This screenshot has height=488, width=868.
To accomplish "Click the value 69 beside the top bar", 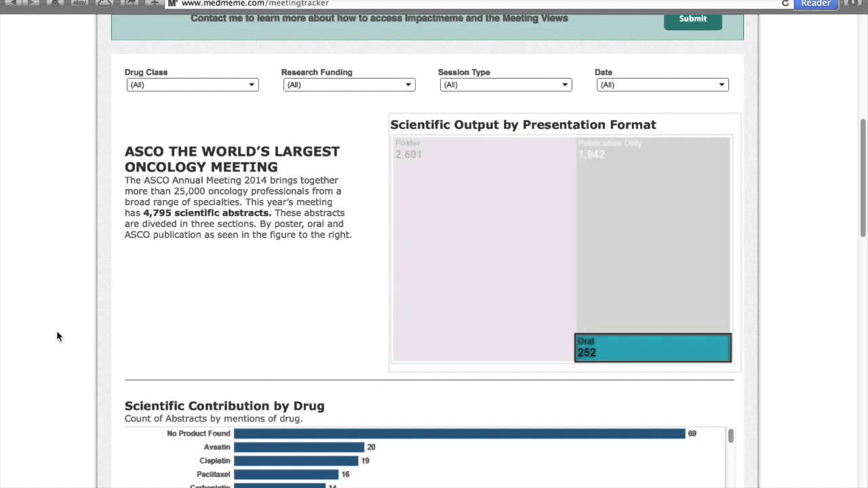I will (x=692, y=434).
